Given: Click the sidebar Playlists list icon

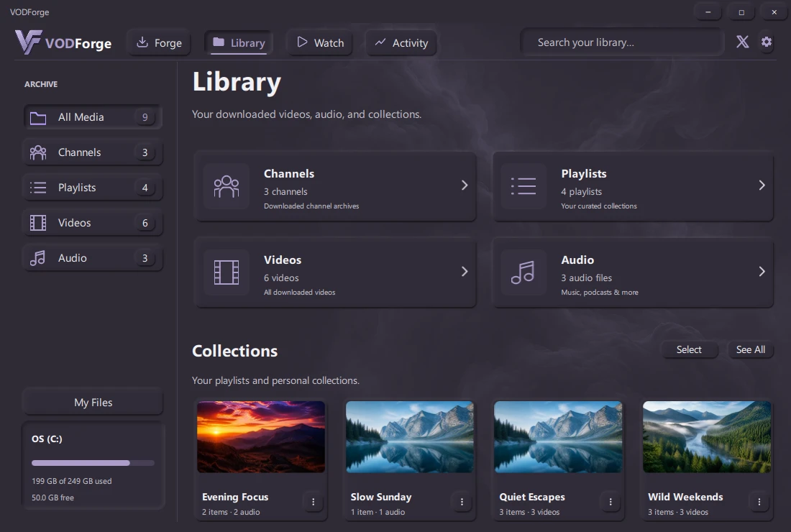Looking at the screenshot, I should click(x=38, y=188).
